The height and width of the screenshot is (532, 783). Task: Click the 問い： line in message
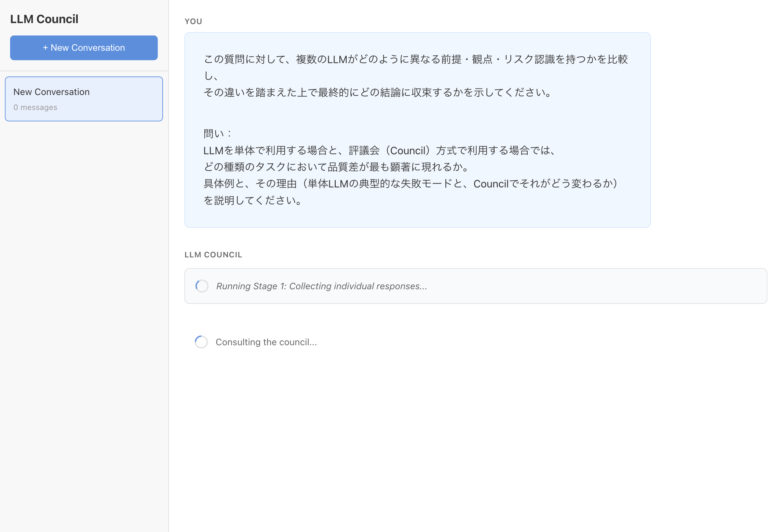point(217,134)
